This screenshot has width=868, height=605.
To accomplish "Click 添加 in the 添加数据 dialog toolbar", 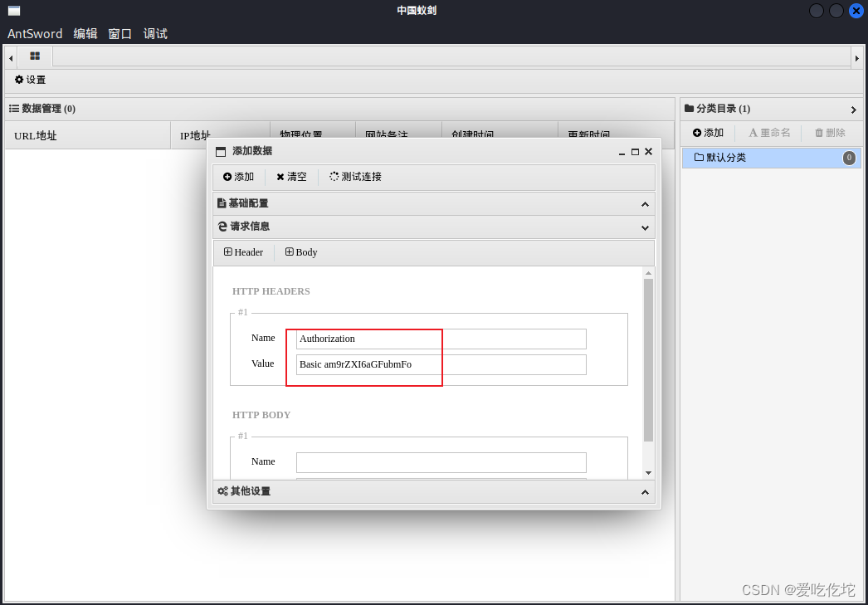I will pos(239,177).
